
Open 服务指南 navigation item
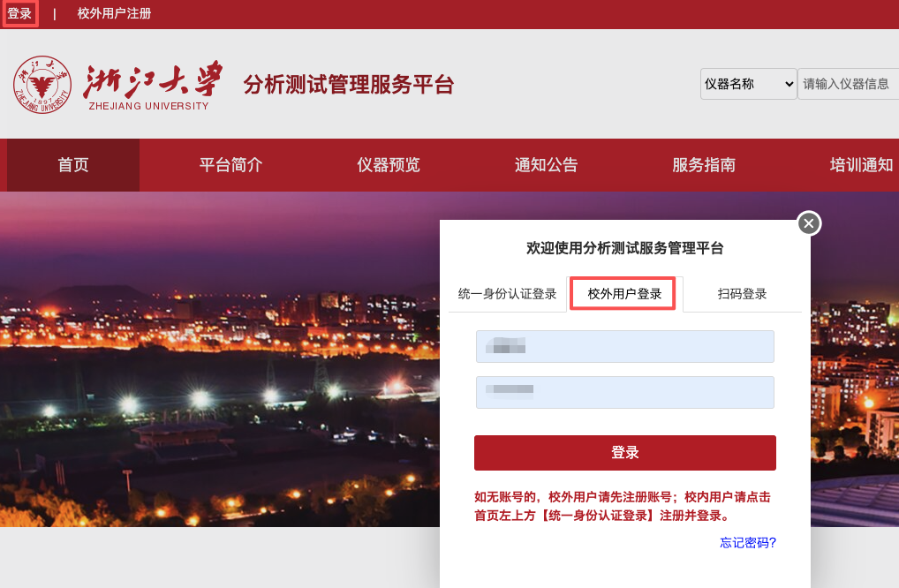(x=704, y=165)
